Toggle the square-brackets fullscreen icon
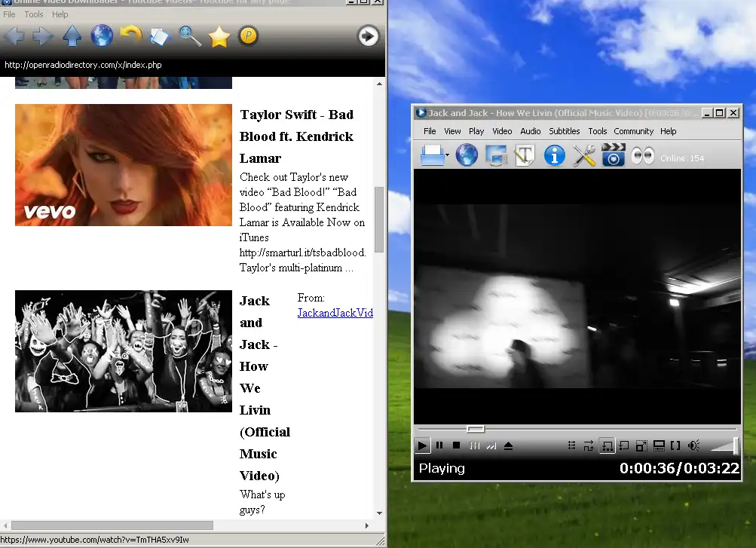 pyautogui.click(x=675, y=445)
